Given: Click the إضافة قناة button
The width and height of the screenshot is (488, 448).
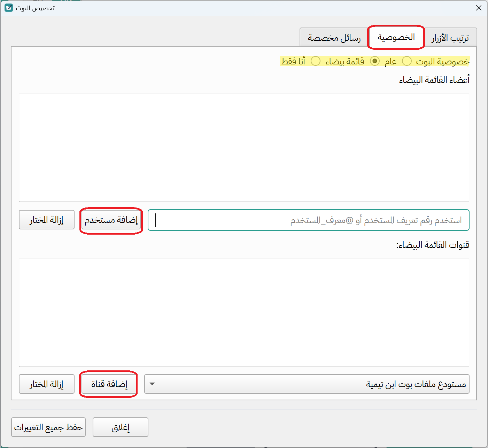Looking at the screenshot, I should (108, 384).
